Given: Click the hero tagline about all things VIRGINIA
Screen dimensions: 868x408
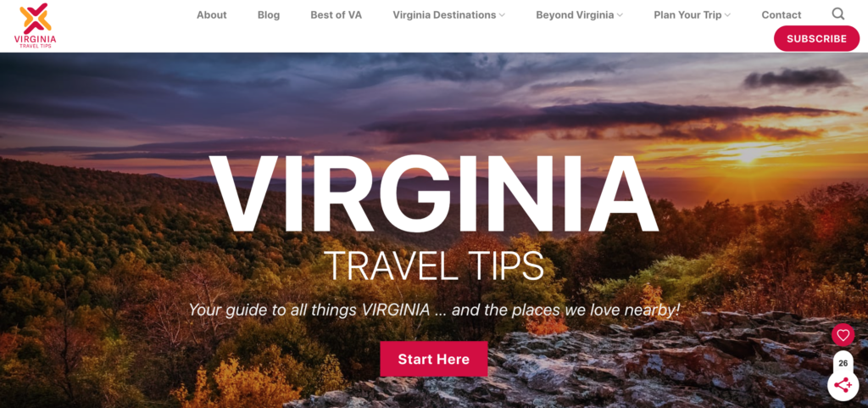Looking at the screenshot, I should 434,310.
